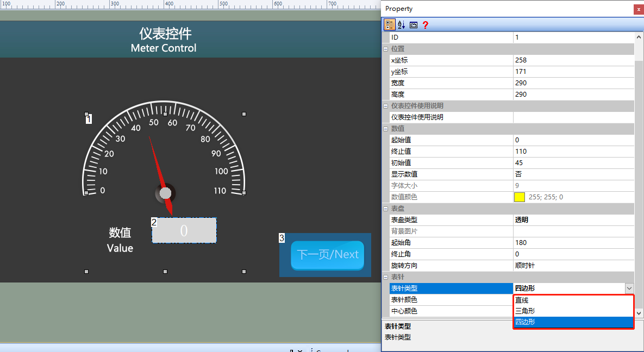Collapse the 位置 property group

click(x=385, y=49)
